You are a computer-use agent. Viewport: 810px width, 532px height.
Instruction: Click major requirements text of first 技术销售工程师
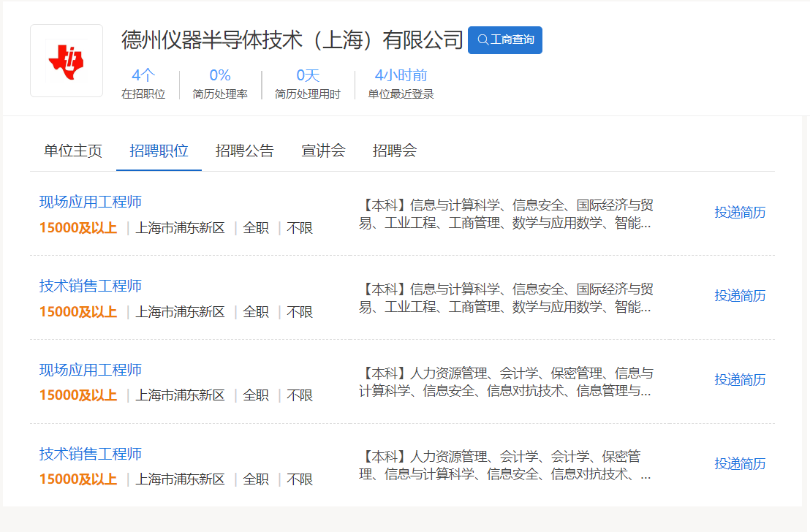[506, 298]
